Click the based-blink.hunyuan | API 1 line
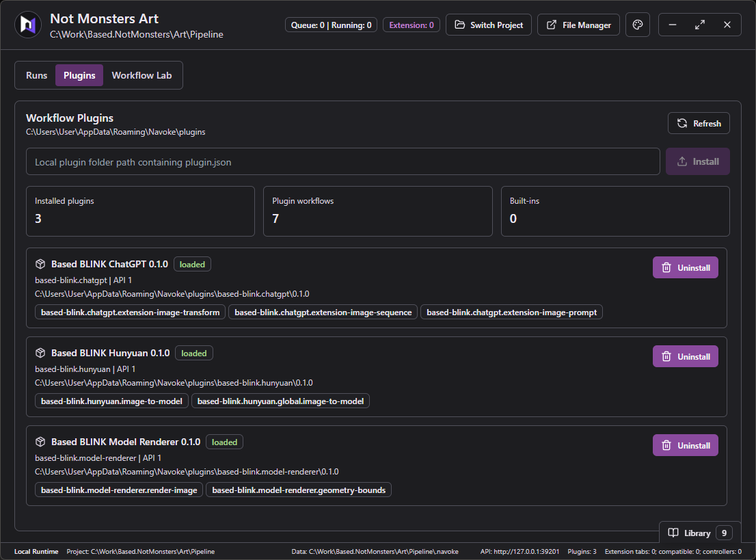Image resolution: width=756 pixels, height=560 pixels. [85, 369]
